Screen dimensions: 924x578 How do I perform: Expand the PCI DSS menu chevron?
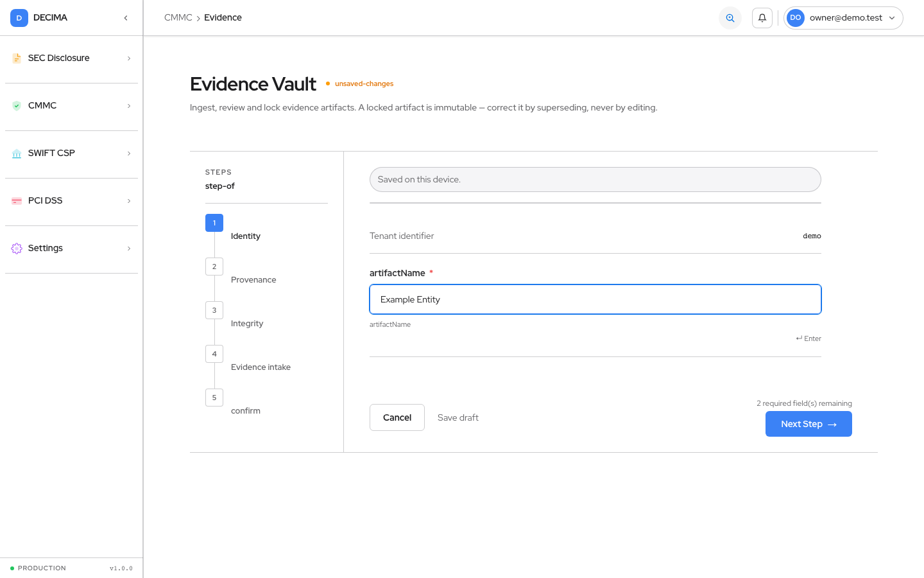pyautogui.click(x=129, y=201)
